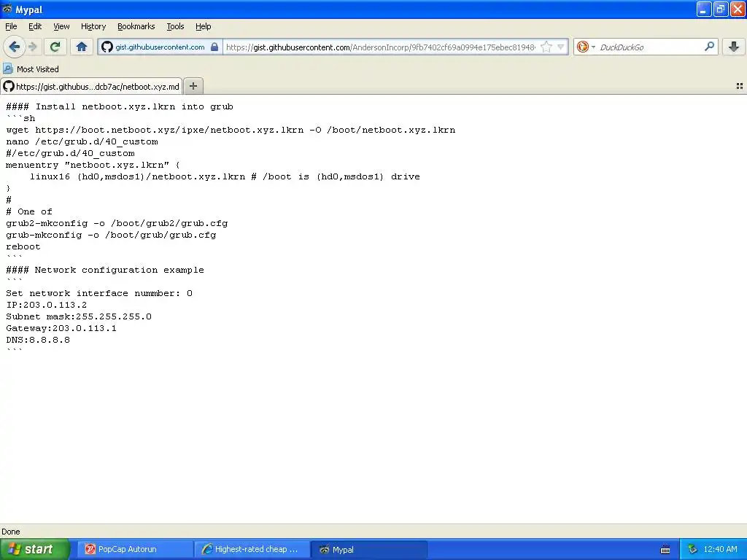Select the netboot.xyz.md tab
This screenshot has height=560, width=747.
tap(91, 86)
